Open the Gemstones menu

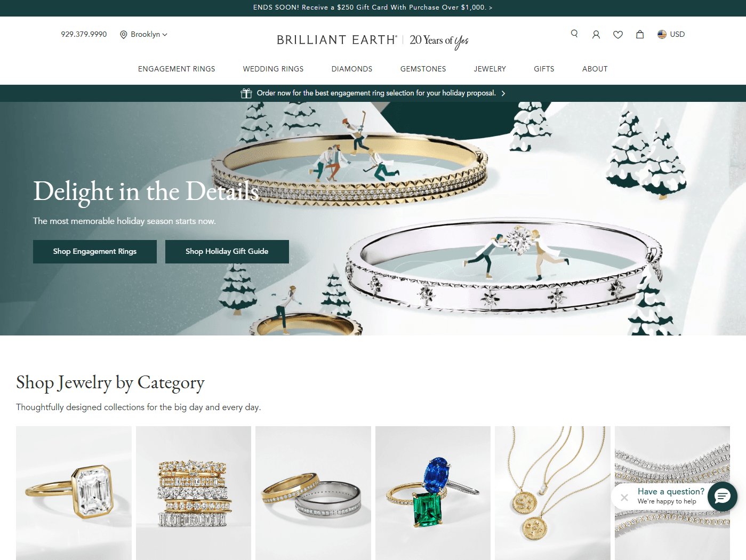pyautogui.click(x=423, y=69)
